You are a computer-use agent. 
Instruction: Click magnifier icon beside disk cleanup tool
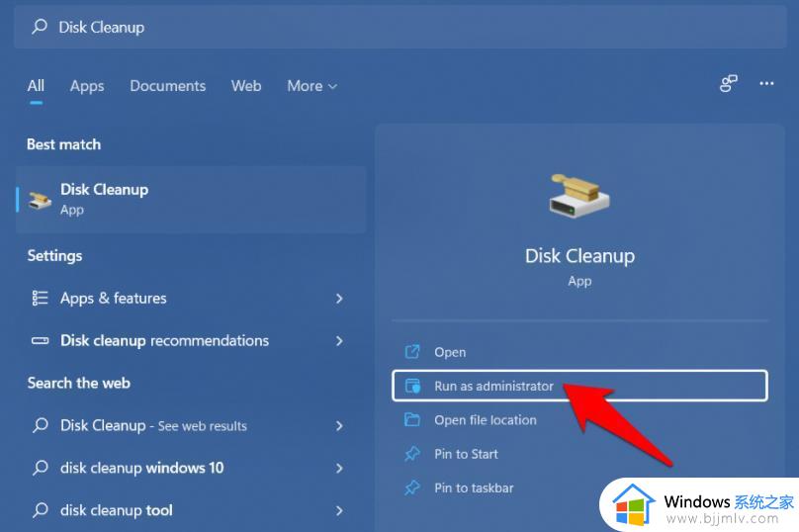click(40, 509)
